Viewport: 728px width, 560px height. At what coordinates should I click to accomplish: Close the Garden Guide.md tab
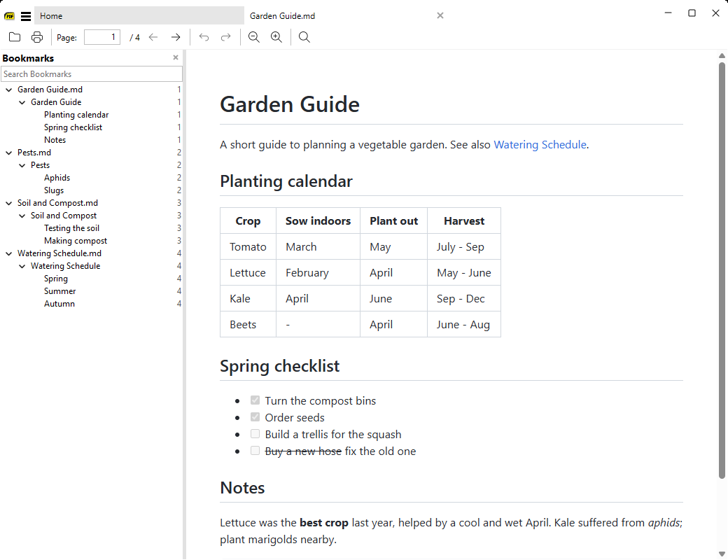[x=440, y=16]
